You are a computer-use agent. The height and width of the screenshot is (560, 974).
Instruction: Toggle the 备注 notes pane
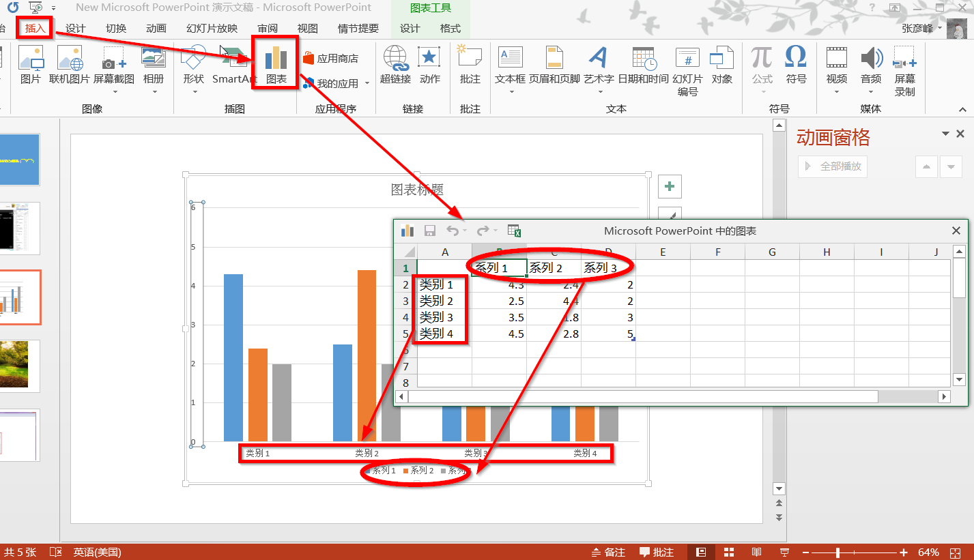[608, 552]
